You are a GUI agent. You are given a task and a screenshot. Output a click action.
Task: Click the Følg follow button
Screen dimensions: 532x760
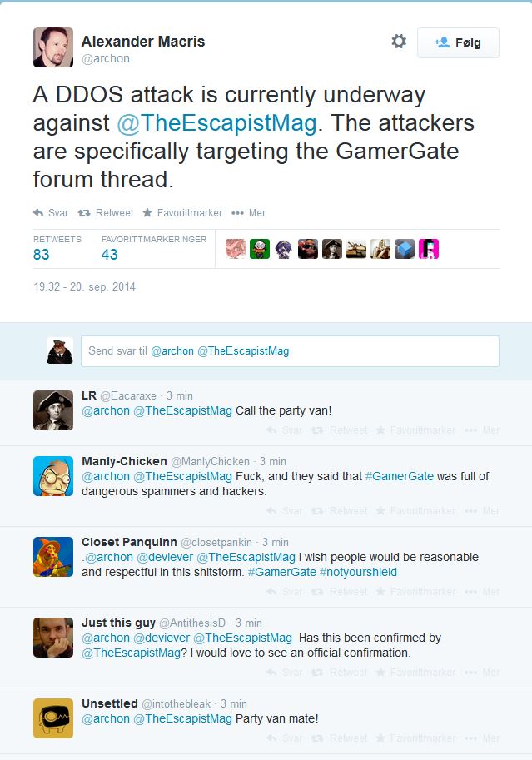[458, 42]
